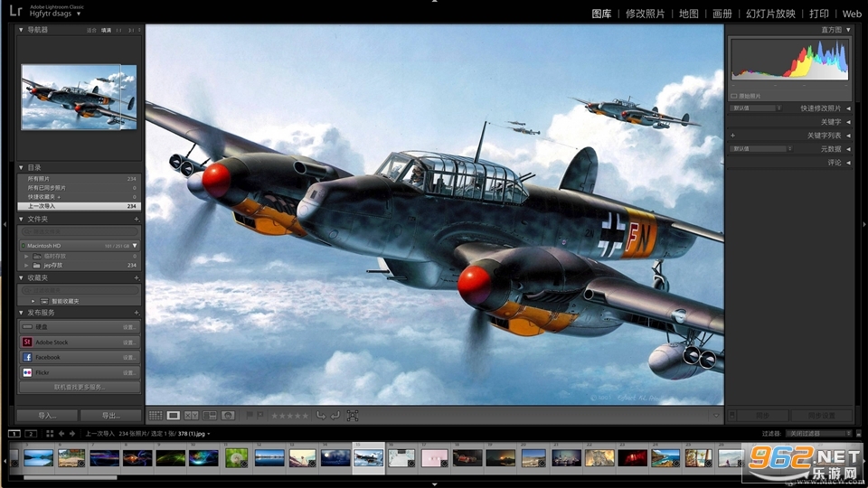Expand the 临时存放 folder
868x488 pixels.
(x=26, y=256)
